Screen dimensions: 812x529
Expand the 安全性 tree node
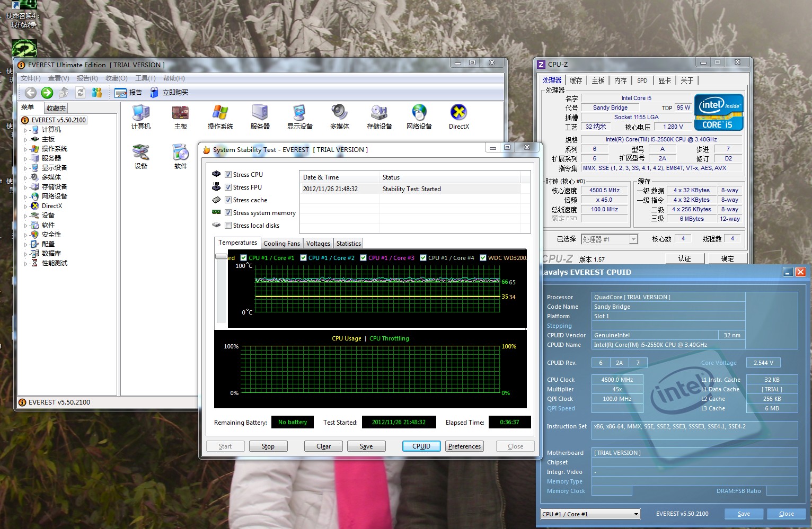[25, 235]
